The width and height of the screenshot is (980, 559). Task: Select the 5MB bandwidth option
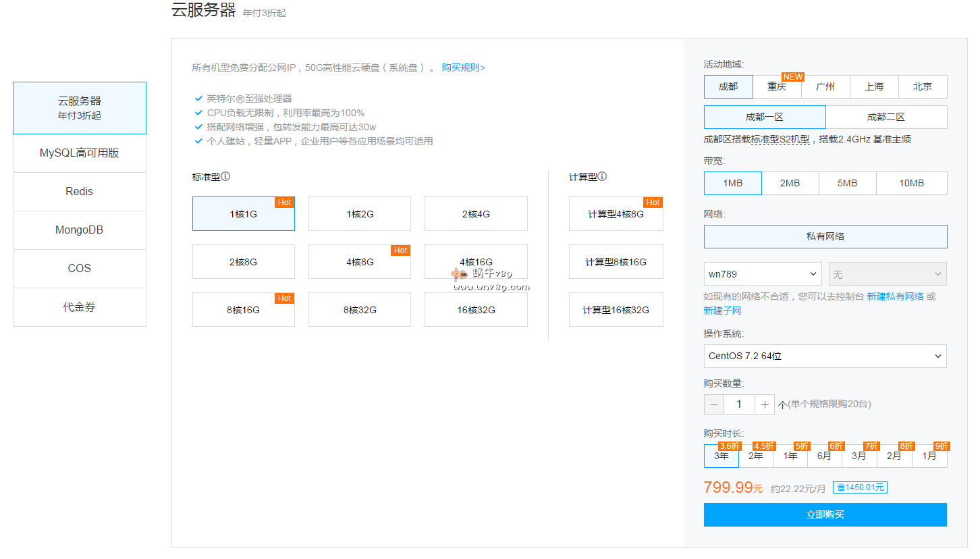[x=847, y=183]
